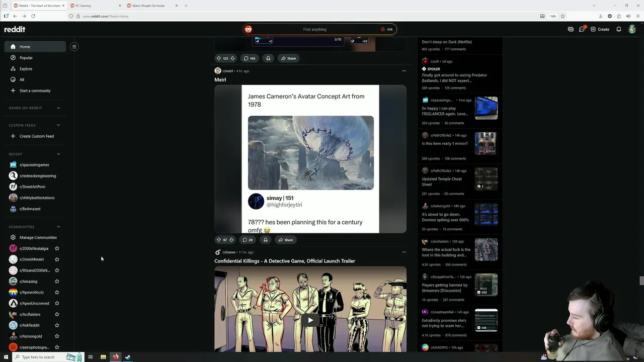Give award on the 122-vote post
The width and height of the screenshot is (644, 362).
point(268,58)
